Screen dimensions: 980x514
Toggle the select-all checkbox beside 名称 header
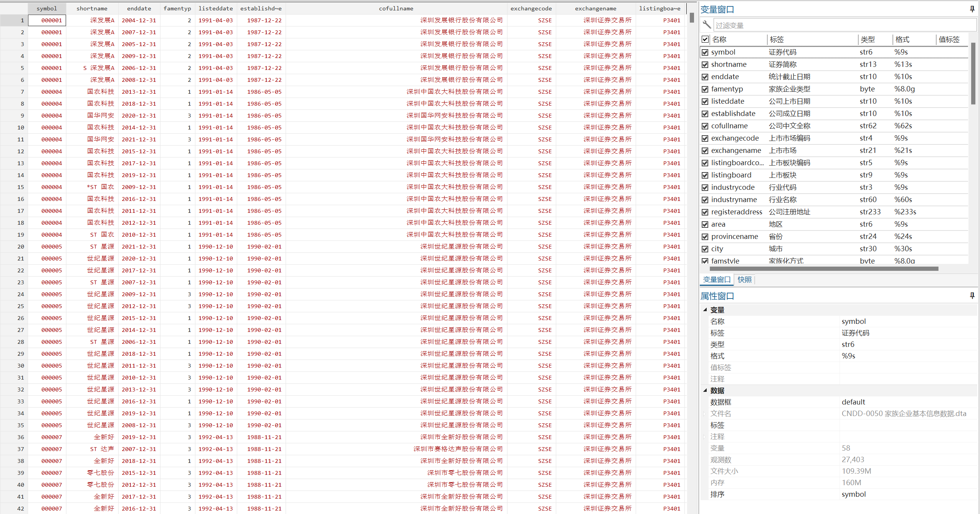(705, 39)
